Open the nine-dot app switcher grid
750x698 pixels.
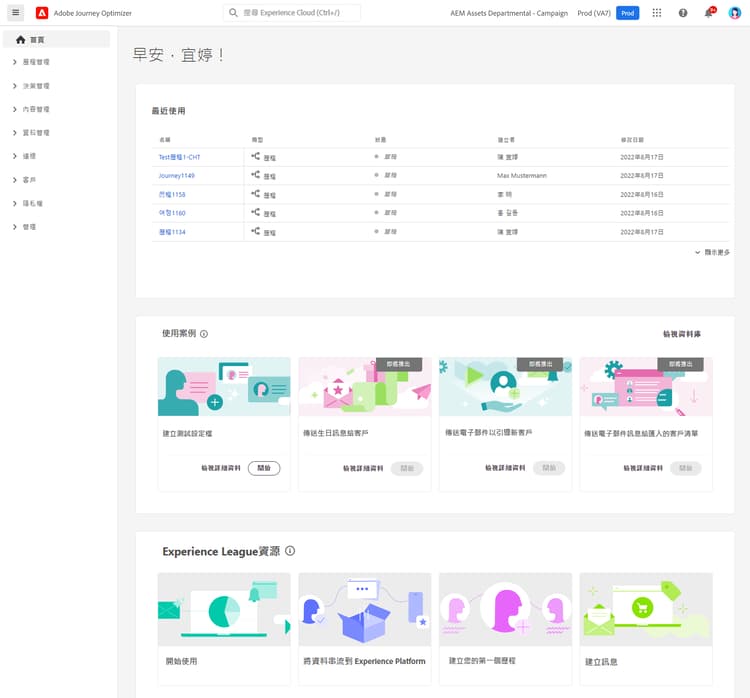657,13
